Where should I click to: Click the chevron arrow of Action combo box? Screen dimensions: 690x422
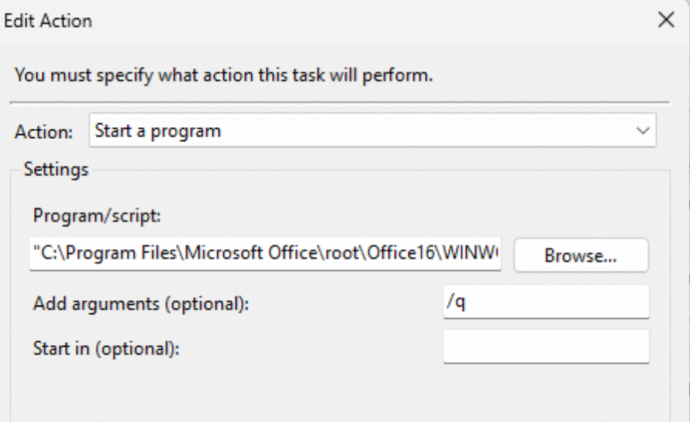643,131
